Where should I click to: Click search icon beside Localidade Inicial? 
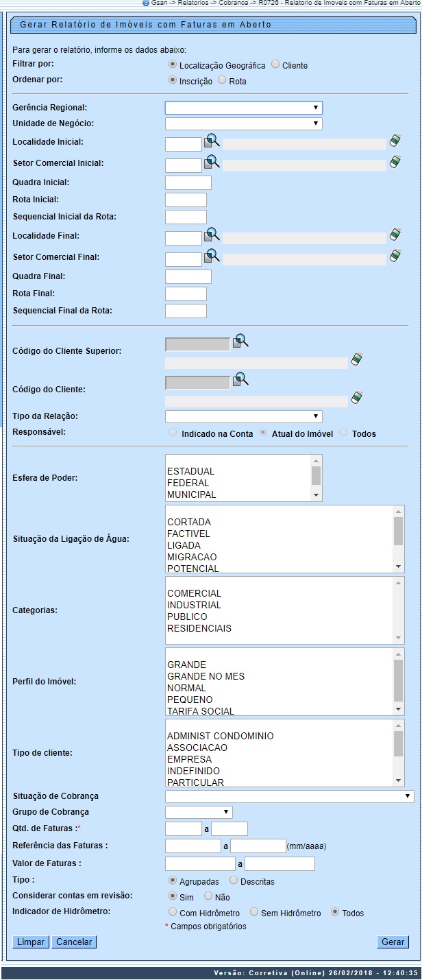[212, 141]
